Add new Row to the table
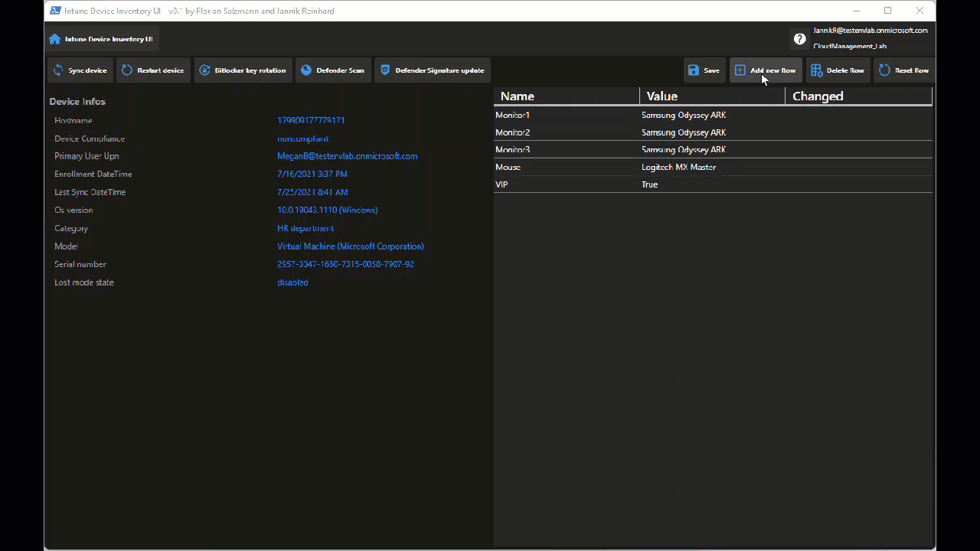This screenshot has height=551, width=980. tap(766, 70)
